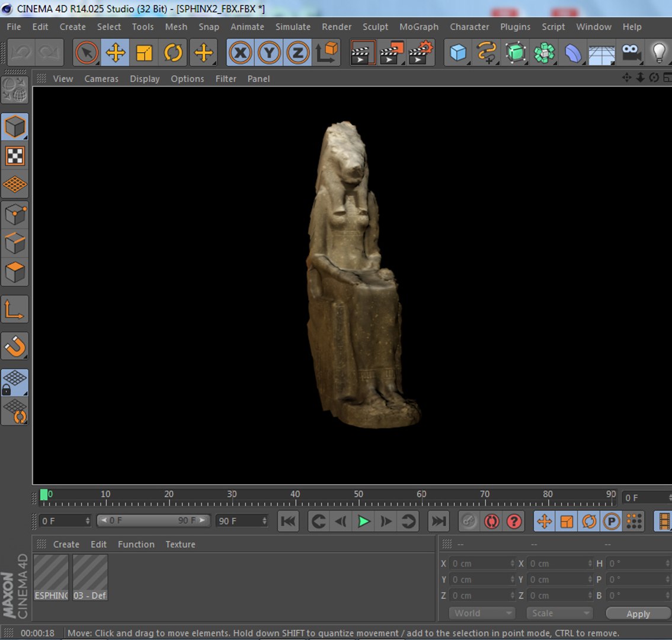
Task: Click the end frame 90 F field
Action: [x=242, y=521]
